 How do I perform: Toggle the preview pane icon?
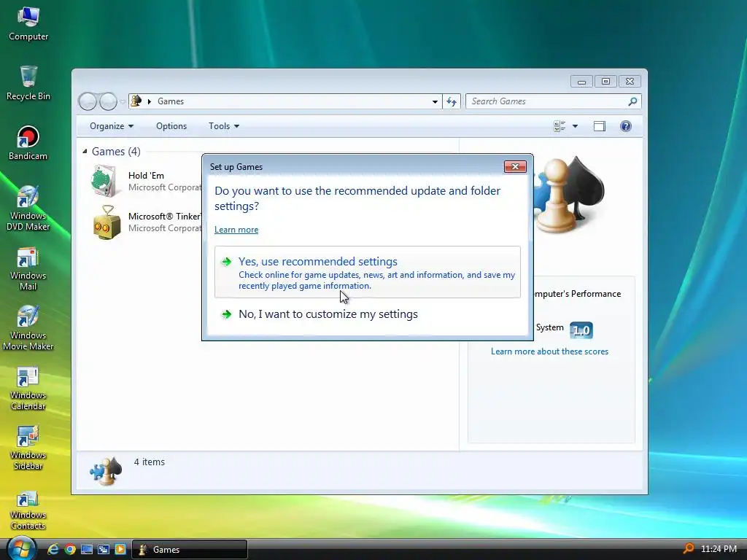click(x=600, y=126)
